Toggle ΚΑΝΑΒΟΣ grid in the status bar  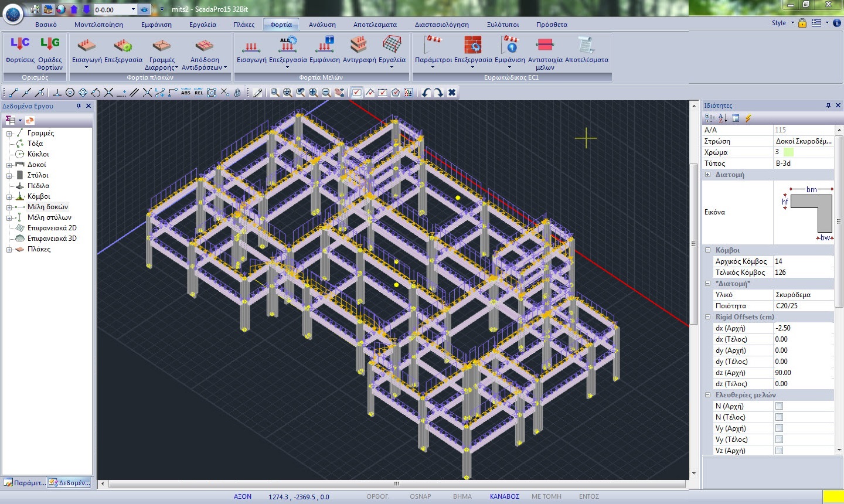click(x=505, y=496)
